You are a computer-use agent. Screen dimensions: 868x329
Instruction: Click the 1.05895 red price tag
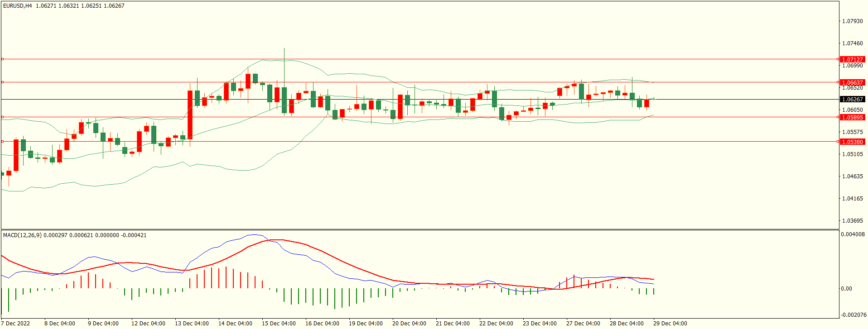pos(852,117)
